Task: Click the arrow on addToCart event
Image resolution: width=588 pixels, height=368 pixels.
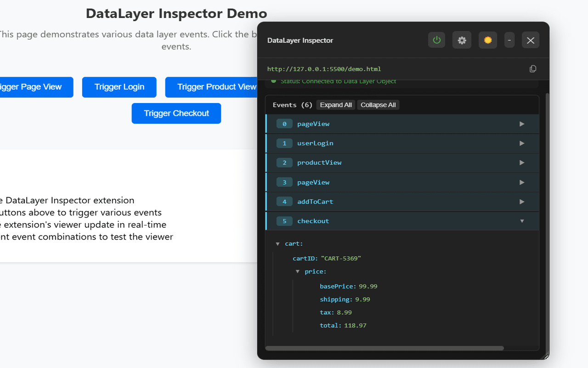Action: [x=521, y=201]
